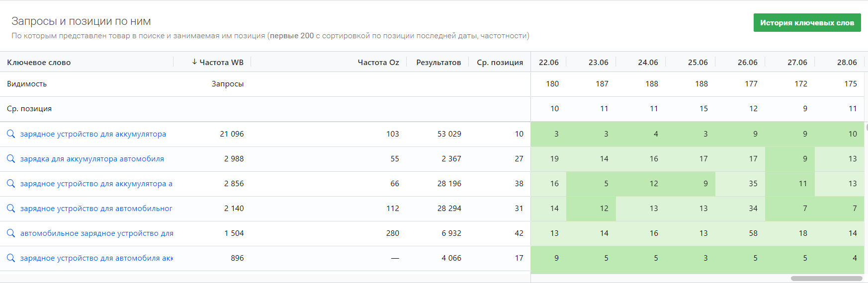Click the Ключевое слово column header
The height and width of the screenshot is (283, 868).
click(x=39, y=63)
